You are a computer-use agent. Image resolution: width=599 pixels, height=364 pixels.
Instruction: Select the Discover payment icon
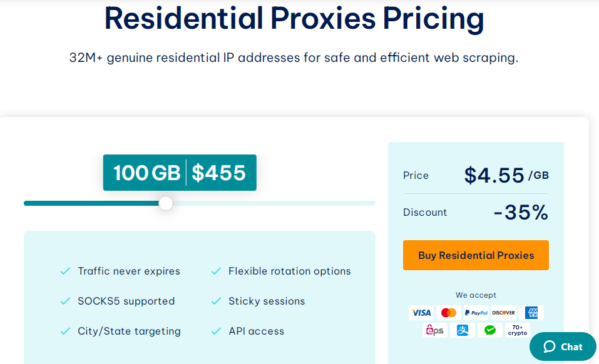click(503, 313)
